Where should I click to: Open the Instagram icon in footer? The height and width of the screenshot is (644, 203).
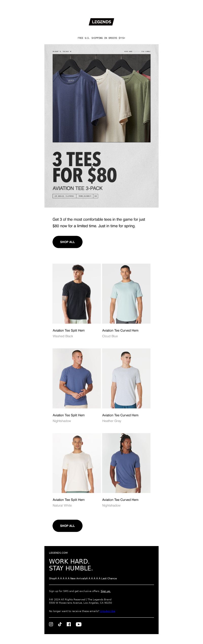51,624
